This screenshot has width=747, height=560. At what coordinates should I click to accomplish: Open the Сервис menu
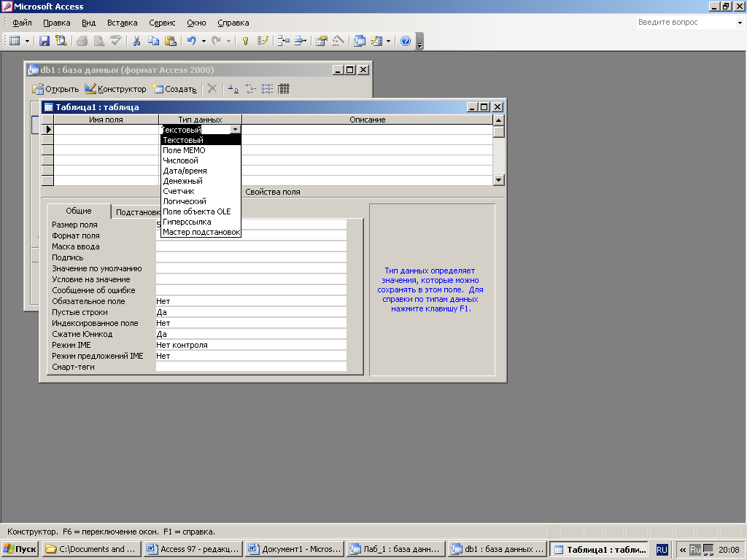[162, 23]
